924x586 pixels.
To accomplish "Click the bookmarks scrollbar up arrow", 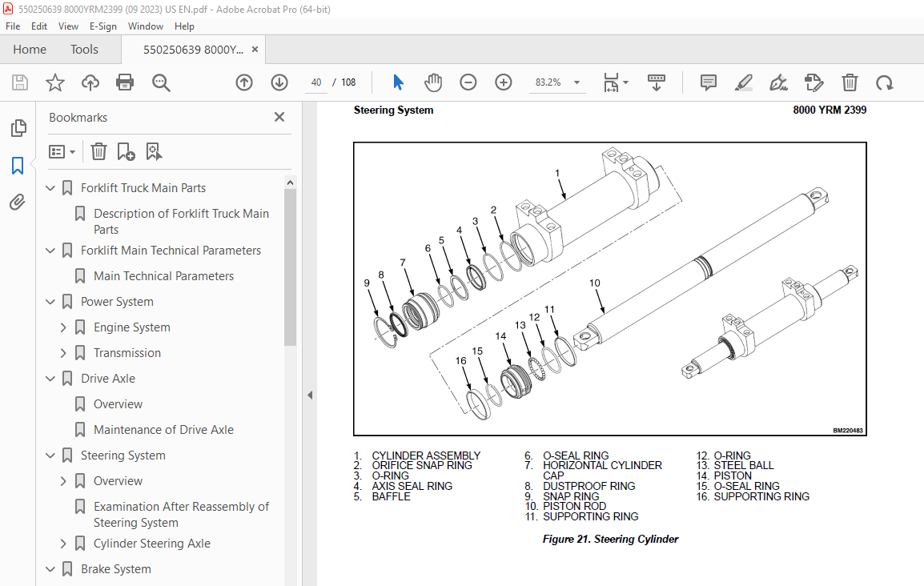I will point(290,183).
